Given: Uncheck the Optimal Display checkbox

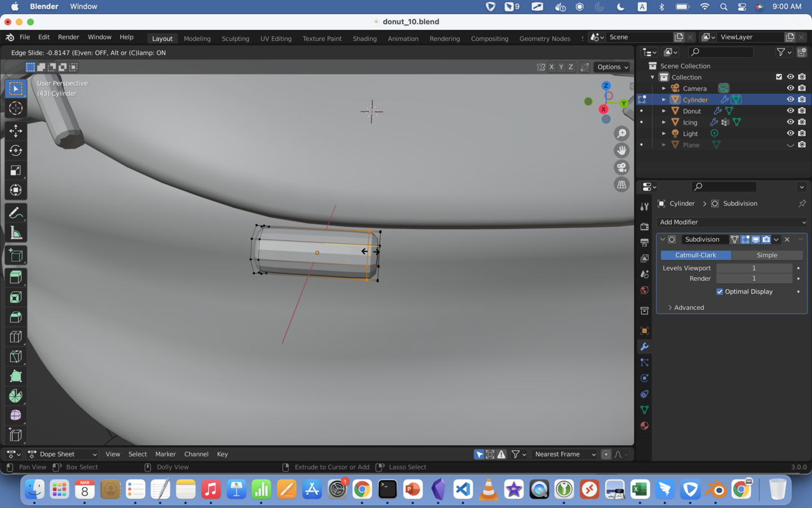Looking at the screenshot, I should (720, 292).
